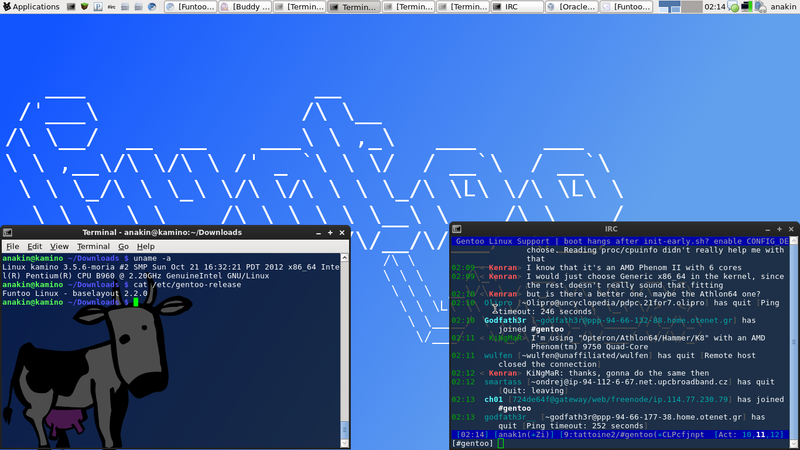The image size is (800, 450).
Task: Open the View menu in the terminal
Action: tap(59, 246)
